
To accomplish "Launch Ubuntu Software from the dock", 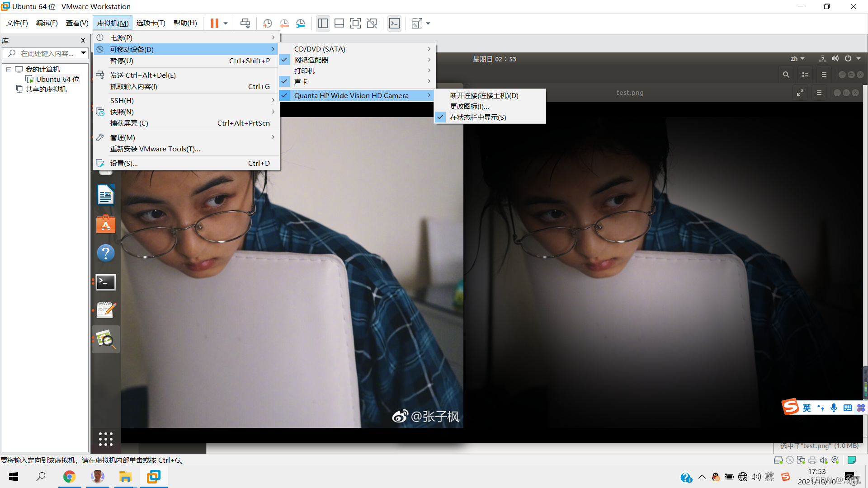I will tap(106, 225).
